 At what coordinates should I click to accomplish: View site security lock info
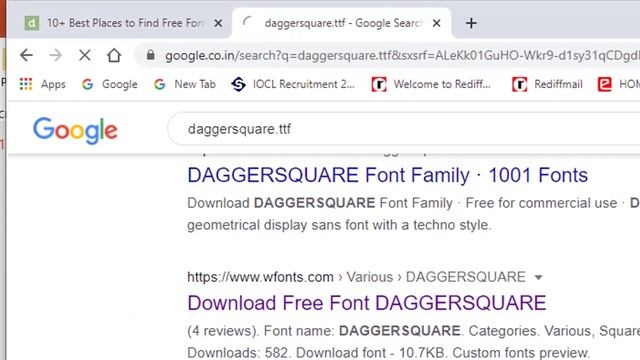point(151,55)
